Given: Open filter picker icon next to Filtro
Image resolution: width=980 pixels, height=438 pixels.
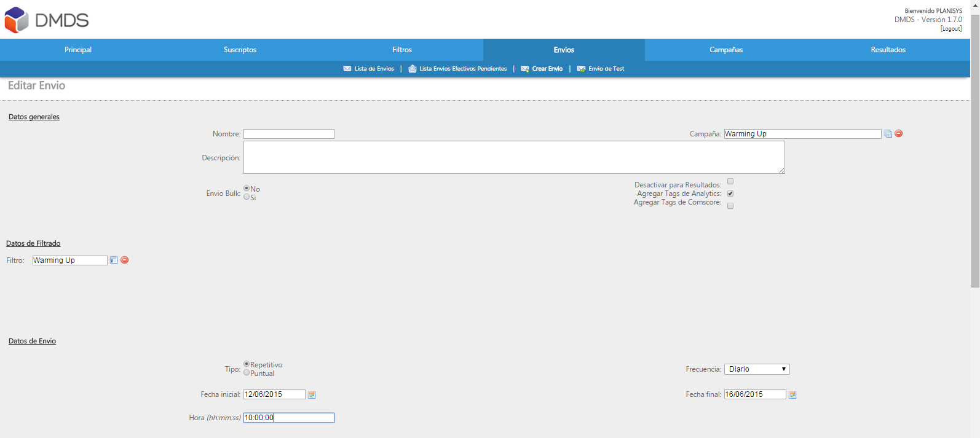Looking at the screenshot, I should [114, 260].
